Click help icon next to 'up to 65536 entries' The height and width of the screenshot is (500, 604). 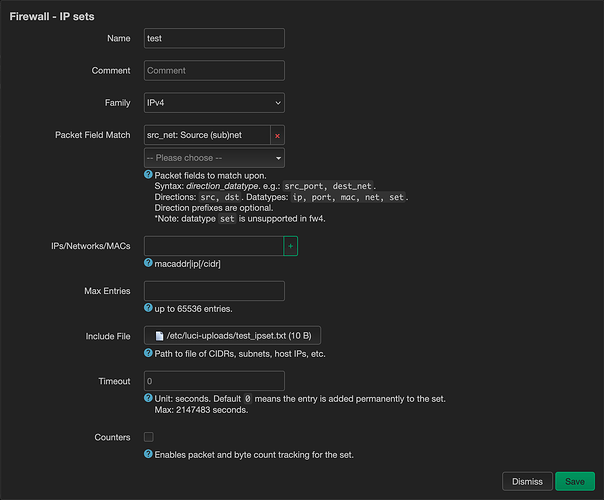pyautogui.click(x=149, y=309)
